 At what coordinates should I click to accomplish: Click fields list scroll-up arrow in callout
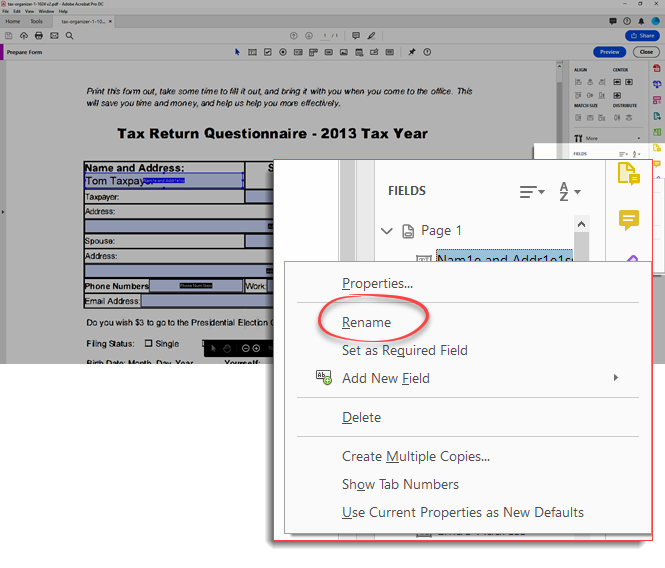581,224
